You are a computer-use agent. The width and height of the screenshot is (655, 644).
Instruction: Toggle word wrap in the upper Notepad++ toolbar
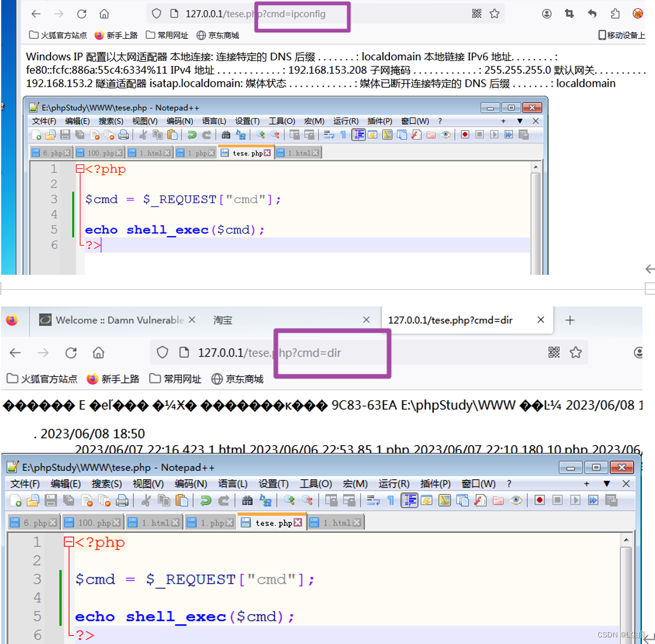point(329,134)
